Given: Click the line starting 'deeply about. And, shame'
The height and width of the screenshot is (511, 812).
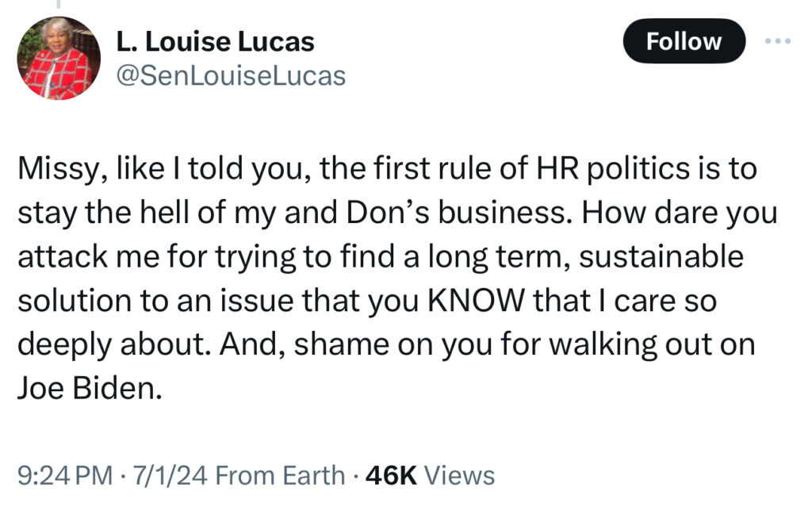Looking at the screenshot, I should click(385, 345).
